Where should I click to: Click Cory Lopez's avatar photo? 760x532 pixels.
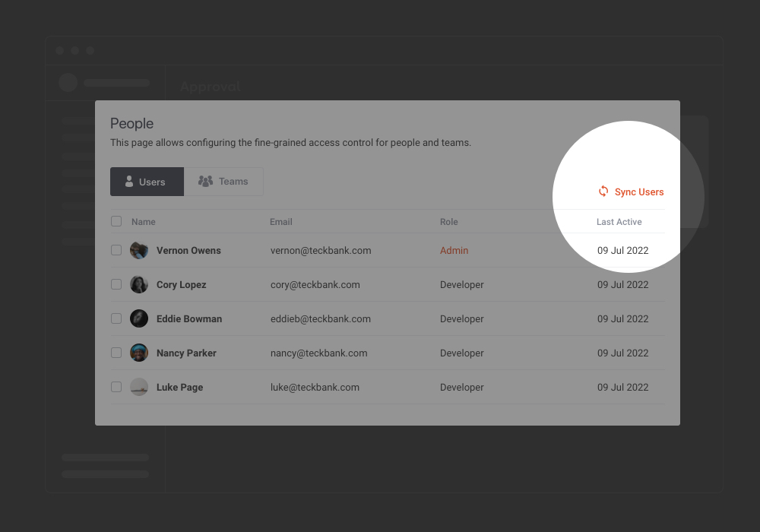point(139,283)
